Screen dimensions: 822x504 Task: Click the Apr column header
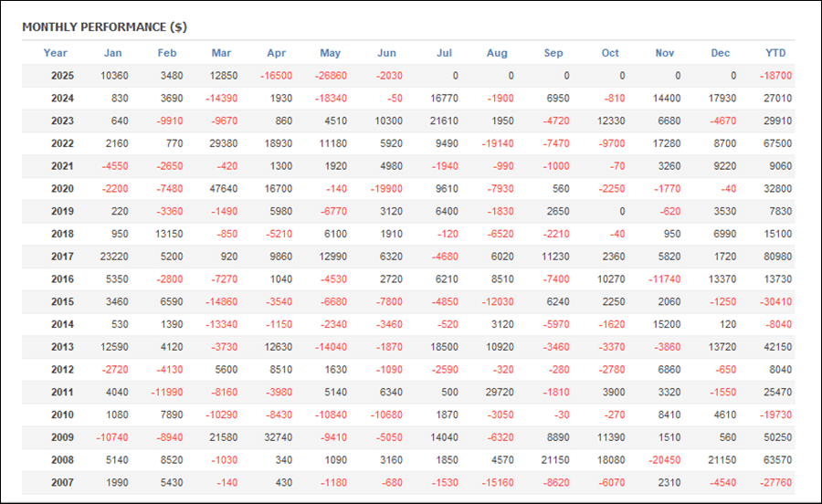[x=276, y=53]
